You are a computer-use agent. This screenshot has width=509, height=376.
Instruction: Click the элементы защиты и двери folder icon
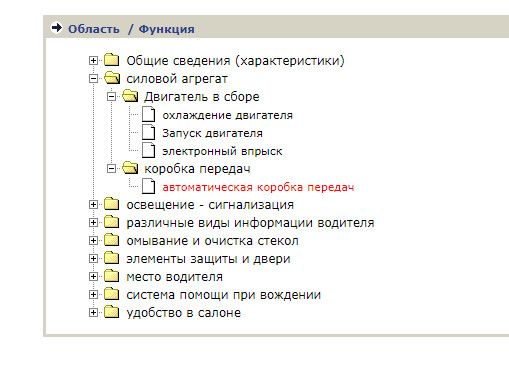pyautogui.click(x=112, y=258)
